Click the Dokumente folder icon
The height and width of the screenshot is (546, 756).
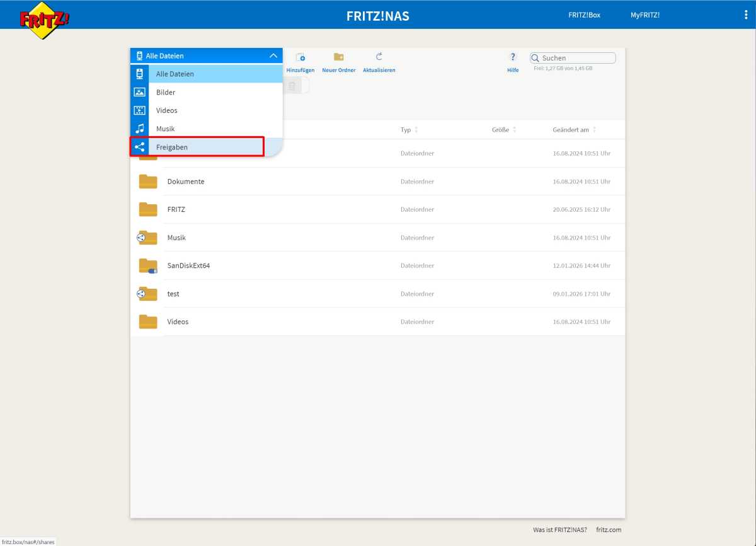point(148,182)
